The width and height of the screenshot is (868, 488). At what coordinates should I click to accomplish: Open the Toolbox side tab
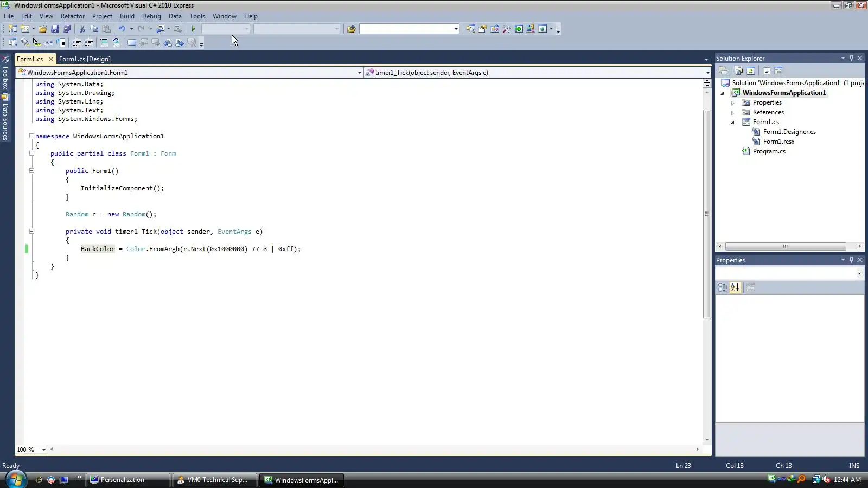(x=5, y=73)
